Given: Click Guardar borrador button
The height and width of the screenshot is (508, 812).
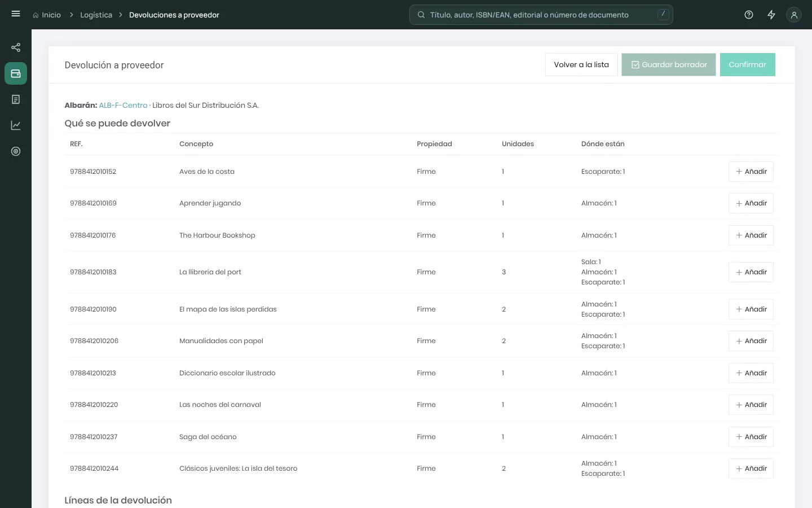Looking at the screenshot, I should point(669,64).
